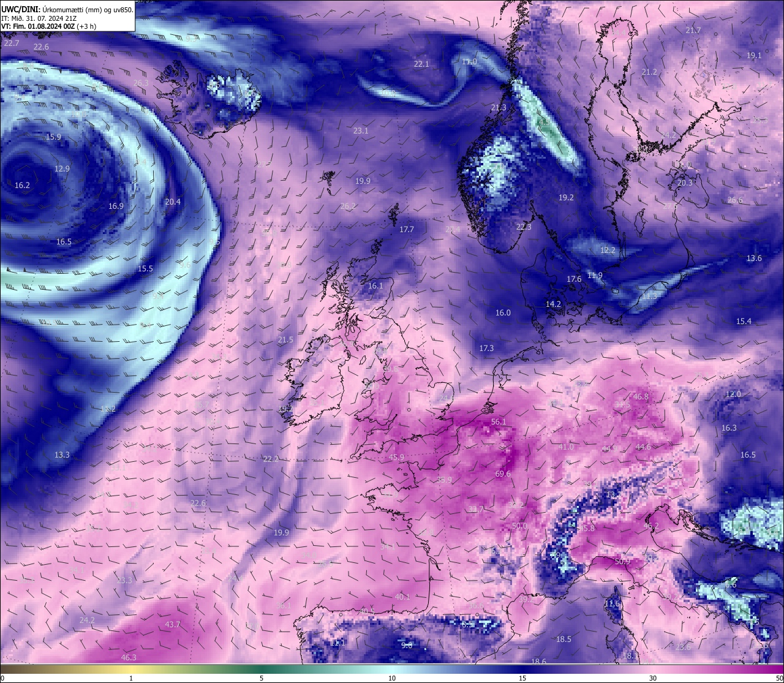This screenshot has width=784, height=683.
Task: Click the map value 17.7
Action: click(x=407, y=229)
